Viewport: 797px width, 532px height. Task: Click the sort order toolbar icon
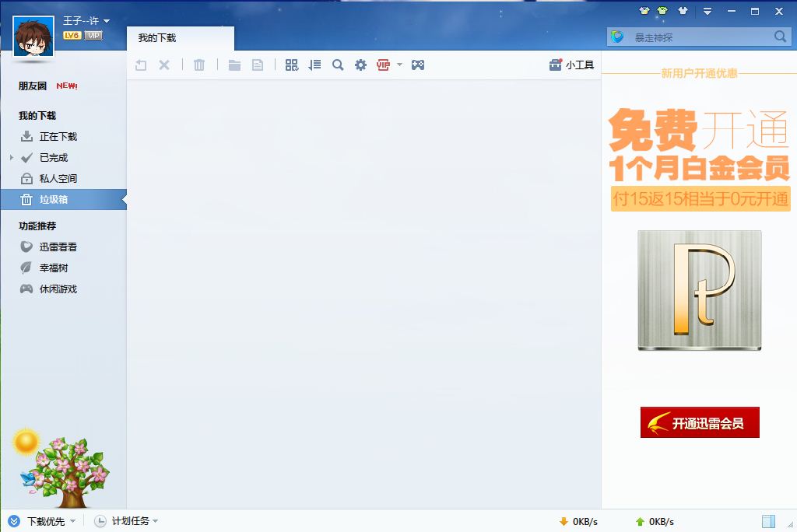coord(314,65)
